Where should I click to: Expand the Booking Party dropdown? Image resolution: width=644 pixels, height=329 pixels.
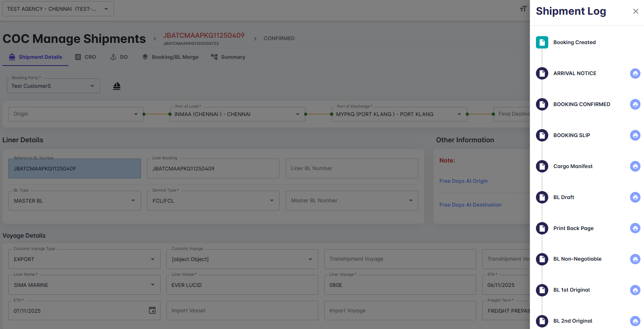click(x=92, y=86)
